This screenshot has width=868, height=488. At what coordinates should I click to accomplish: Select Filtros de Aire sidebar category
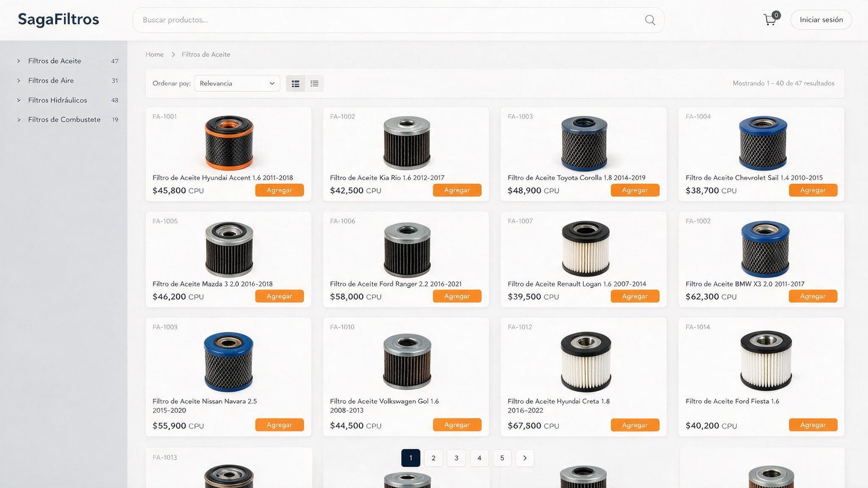click(51, 80)
